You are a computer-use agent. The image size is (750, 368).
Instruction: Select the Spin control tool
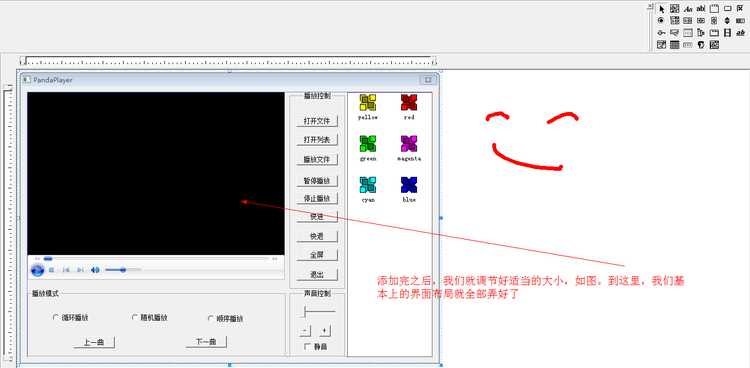click(728, 21)
